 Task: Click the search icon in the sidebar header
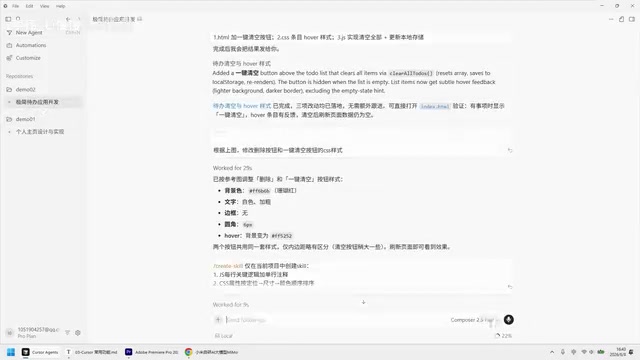coord(18,19)
